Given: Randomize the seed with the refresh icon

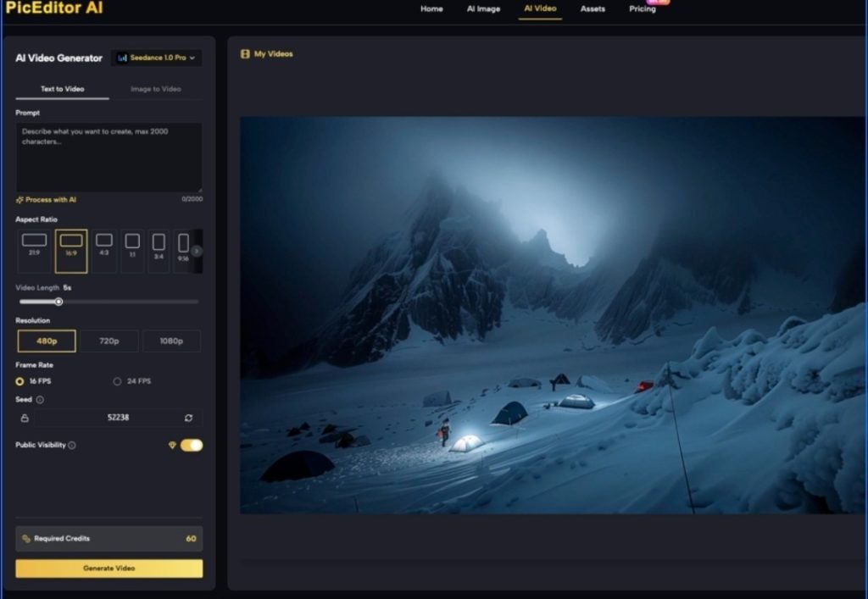Looking at the screenshot, I should tap(188, 418).
